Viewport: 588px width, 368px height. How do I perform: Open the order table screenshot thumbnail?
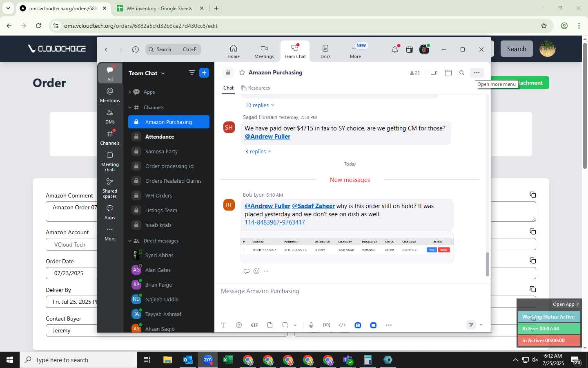pyautogui.click(x=347, y=246)
